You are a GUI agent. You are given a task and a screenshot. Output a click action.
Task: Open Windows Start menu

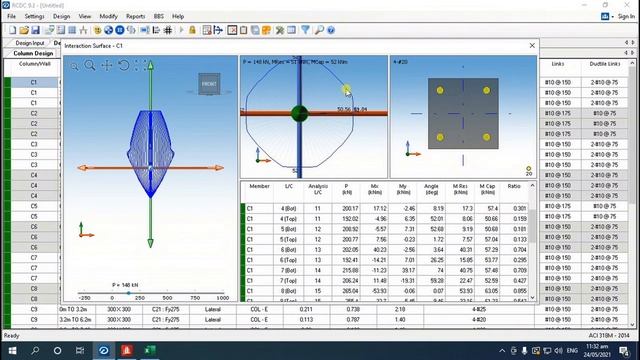click(x=12, y=351)
